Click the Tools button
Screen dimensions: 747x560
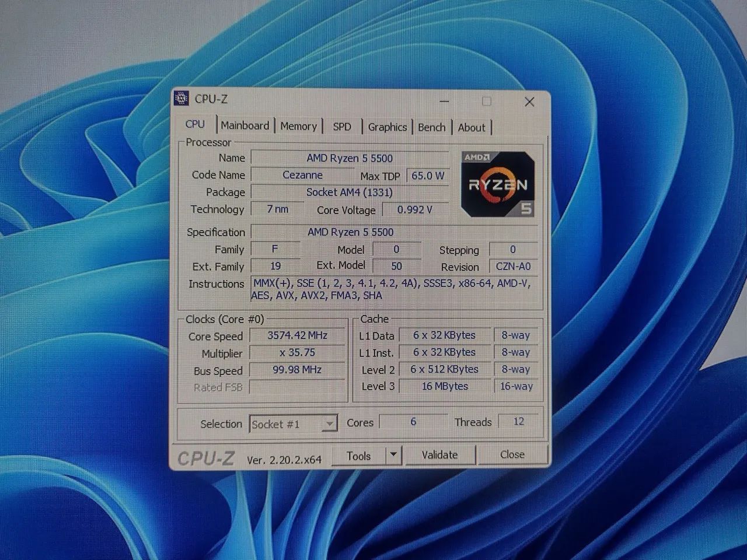pyautogui.click(x=358, y=456)
